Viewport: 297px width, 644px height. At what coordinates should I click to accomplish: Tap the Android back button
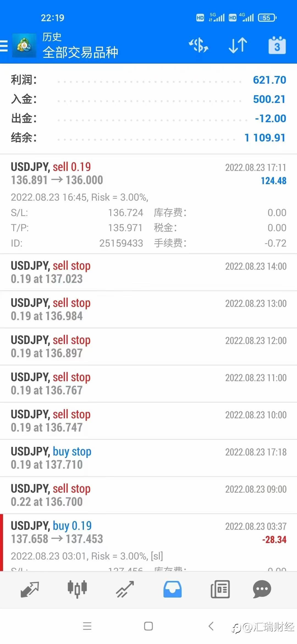(211, 626)
